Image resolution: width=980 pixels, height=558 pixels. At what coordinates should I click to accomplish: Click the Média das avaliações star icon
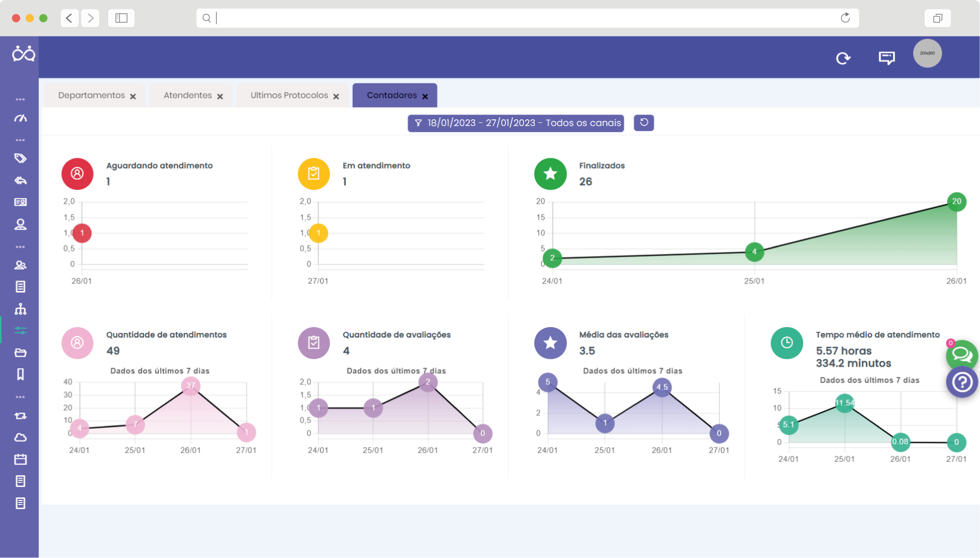(x=550, y=343)
